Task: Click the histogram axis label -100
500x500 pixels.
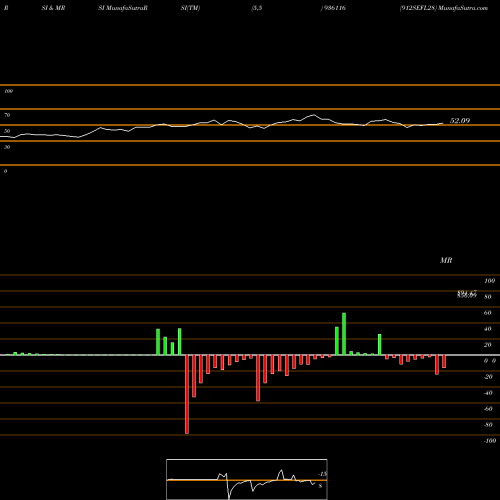Action: coord(490,441)
